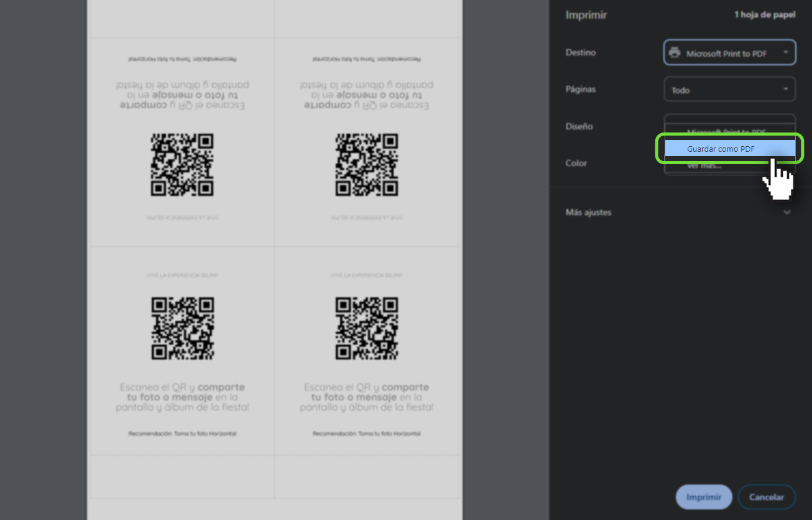The image size is (812, 520).
Task: Click the Diseño label
Action: coord(579,126)
